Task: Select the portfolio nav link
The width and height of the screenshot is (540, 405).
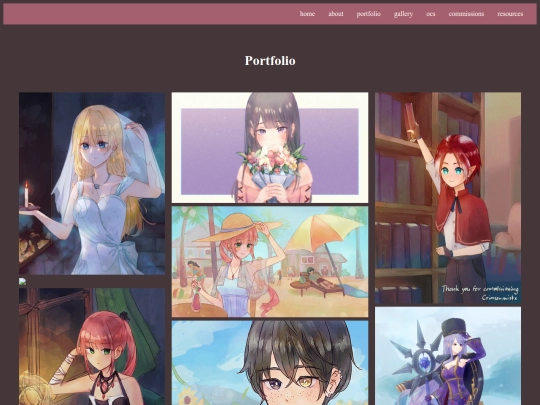Action: pos(368,14)
